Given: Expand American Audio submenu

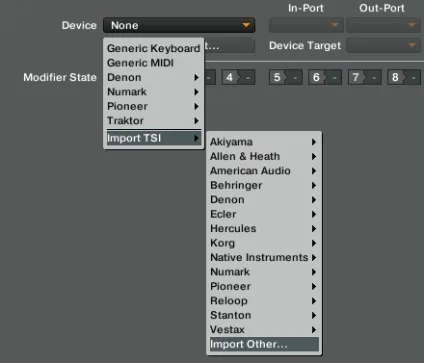Looking at the screenshot, I should (x=264, y=171).
